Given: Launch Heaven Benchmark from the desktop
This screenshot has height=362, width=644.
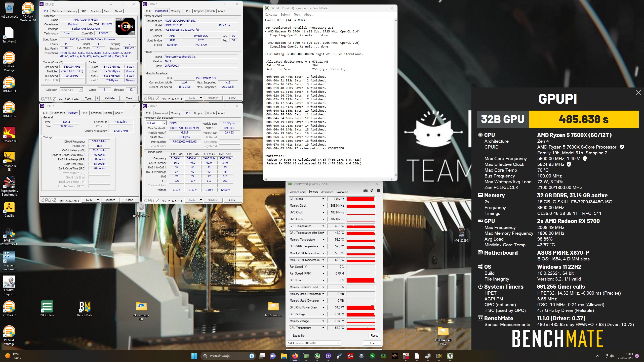Looking at the screenshot, I should coord(9,261).
